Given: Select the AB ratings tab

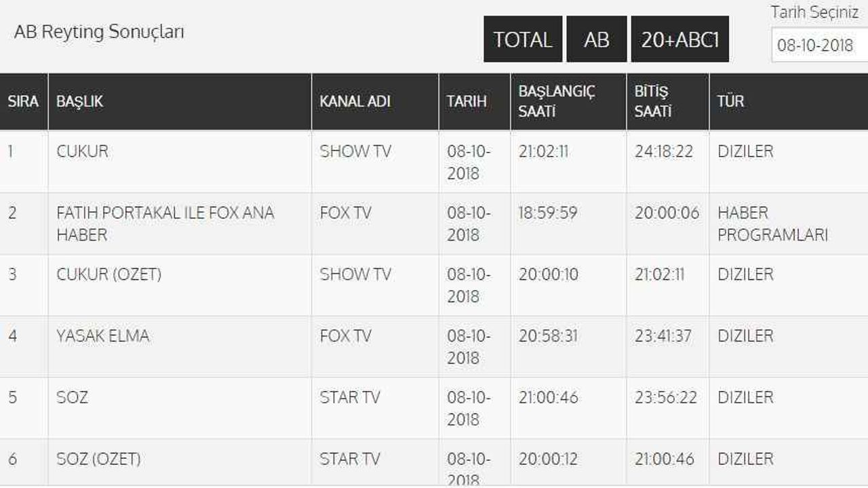Looking at the screenshot, I should pos(596,39).
